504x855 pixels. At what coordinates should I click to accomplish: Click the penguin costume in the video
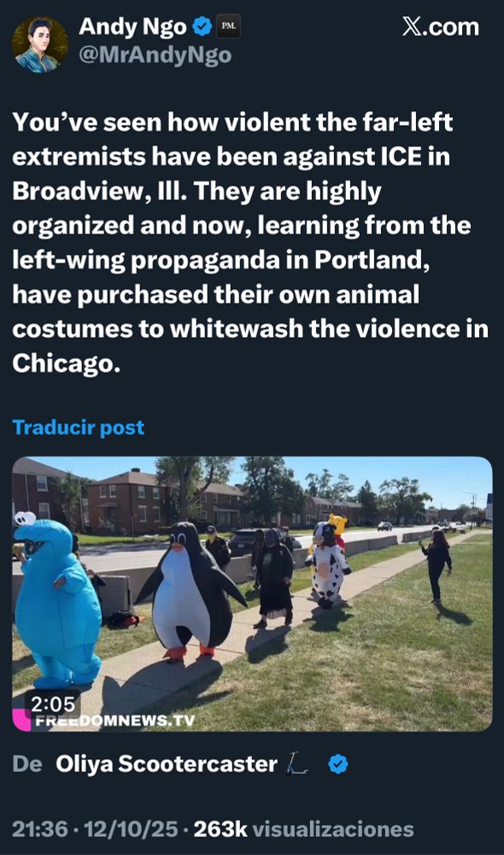click(x=190, y=591)
